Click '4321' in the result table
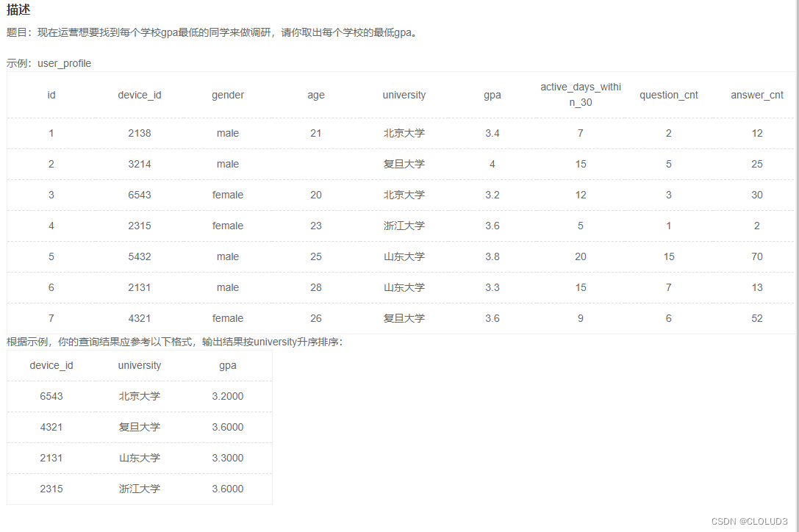 [x=51, y=427]
